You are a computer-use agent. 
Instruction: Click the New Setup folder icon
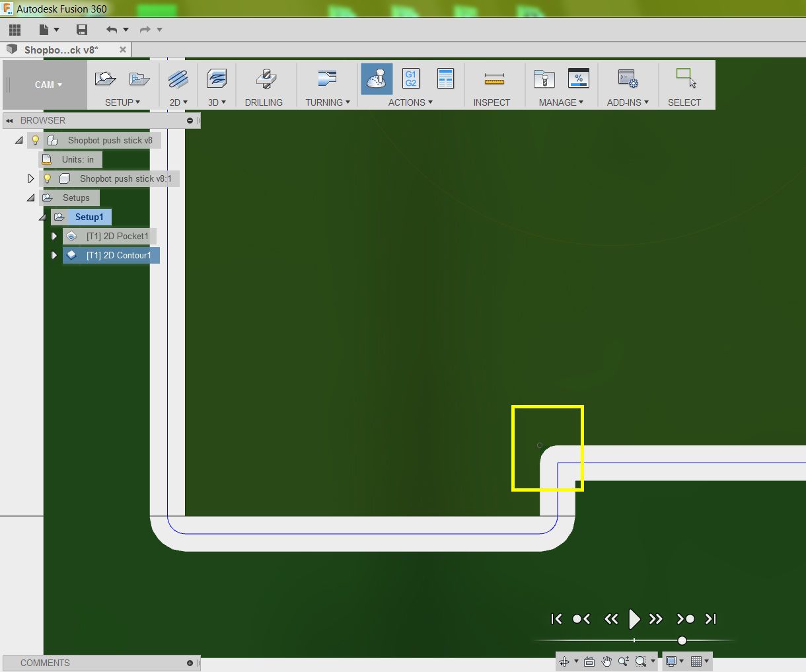105,79
